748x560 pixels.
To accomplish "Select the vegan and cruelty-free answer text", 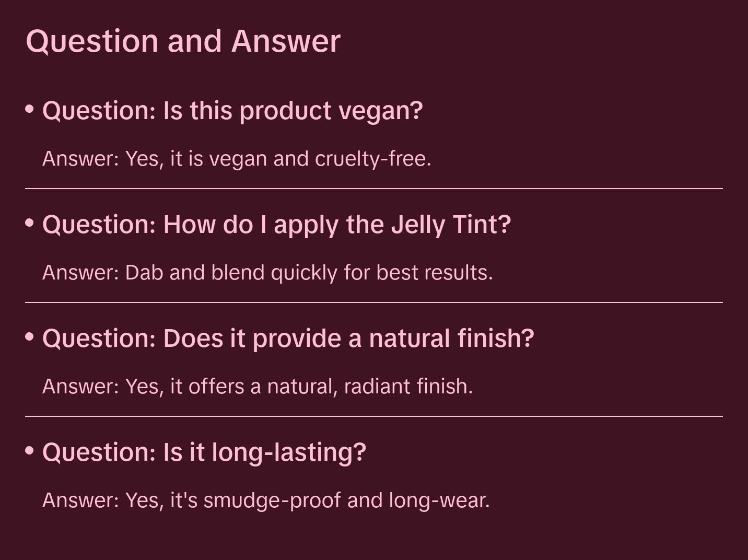I will coord(237,159).
